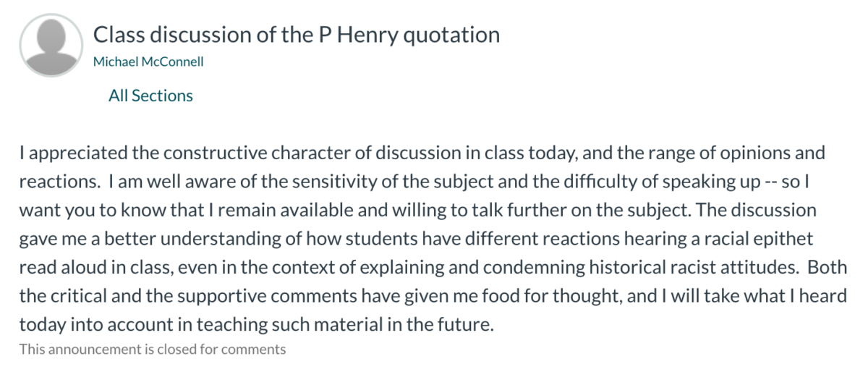Click the phrase "want you to know"
Viewport: 868px width, 372px height.
click(81, 211)
